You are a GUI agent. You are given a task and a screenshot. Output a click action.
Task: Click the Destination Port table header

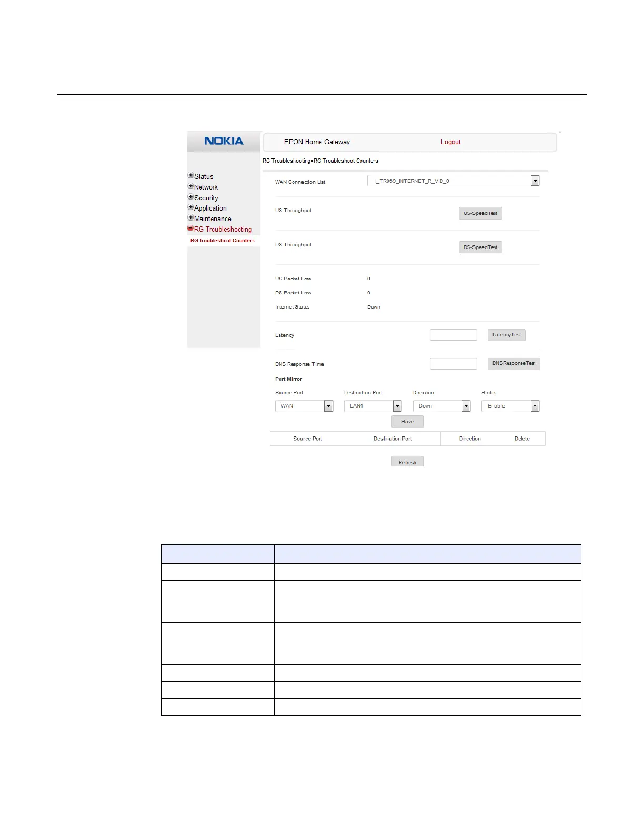pos(393,439)
